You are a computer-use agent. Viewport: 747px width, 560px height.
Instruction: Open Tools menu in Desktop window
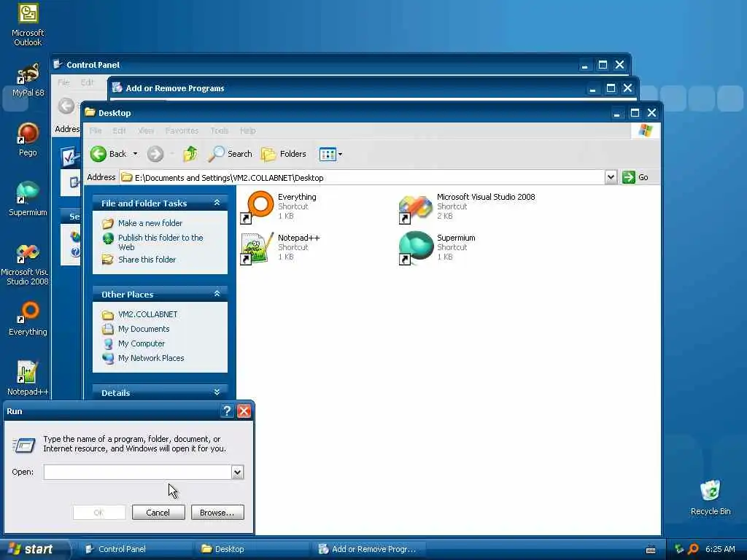219,131
